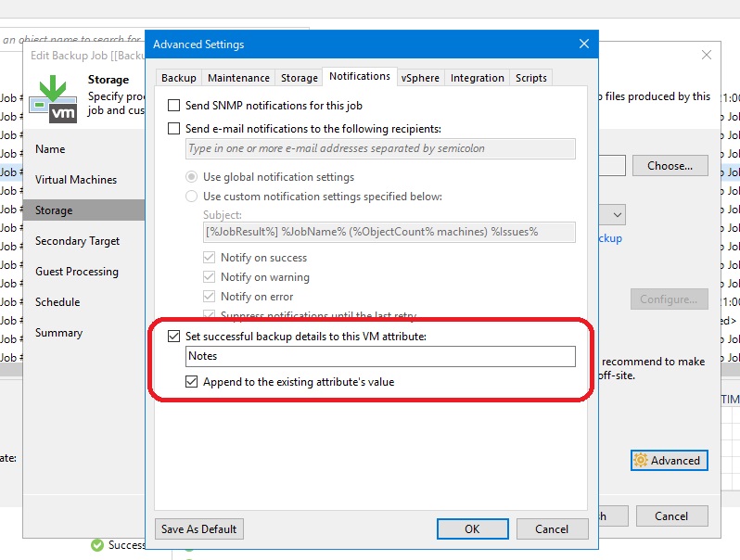This screenshot has width=740, height=560.
Task: Click the Advanced button in Edit Backup Job
Action: coord(670,460)
